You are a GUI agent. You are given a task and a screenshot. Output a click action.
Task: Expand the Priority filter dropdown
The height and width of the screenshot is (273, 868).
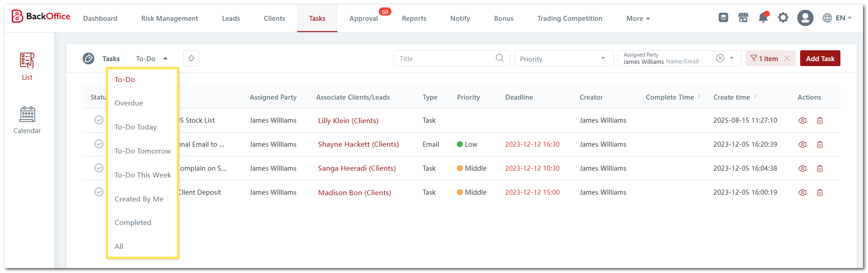pyautogui.click(x=563, y=59)
